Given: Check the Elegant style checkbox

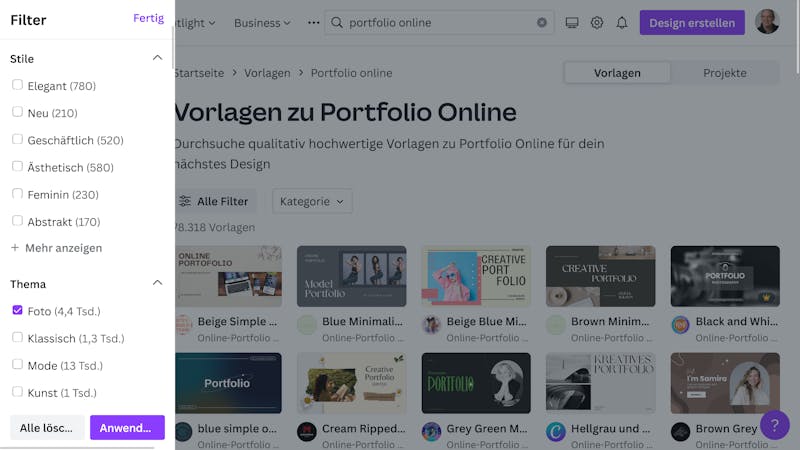Looking at the screenshot, I should pos(17,85).
